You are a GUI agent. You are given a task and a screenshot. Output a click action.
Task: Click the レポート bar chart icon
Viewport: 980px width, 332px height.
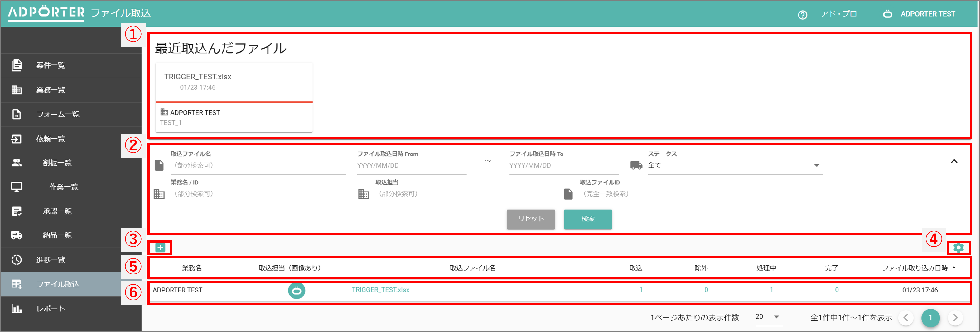[16, 308]
